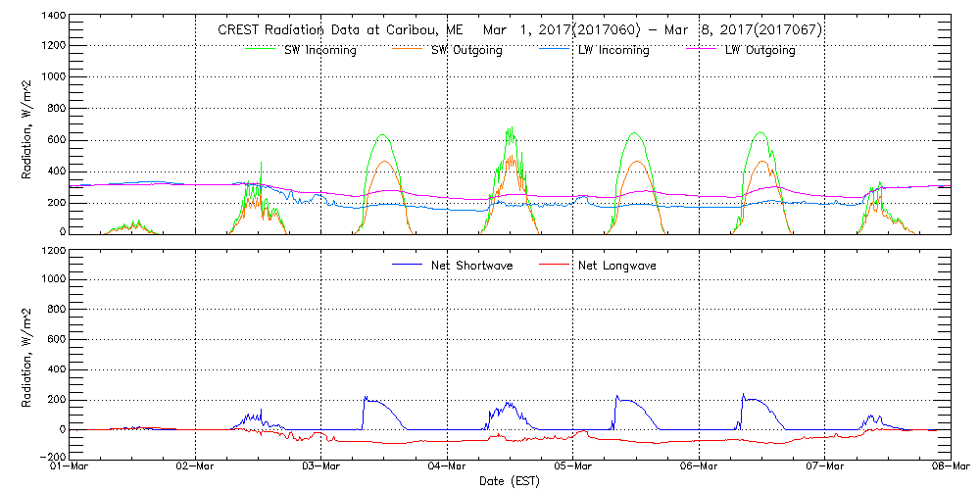
Task: Select the 05-Mar date tick label
Action: 573,467
